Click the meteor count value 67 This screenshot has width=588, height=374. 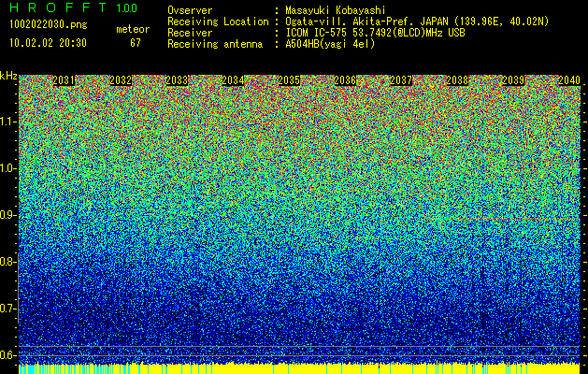pyautogui.click(x=136, y=43)
